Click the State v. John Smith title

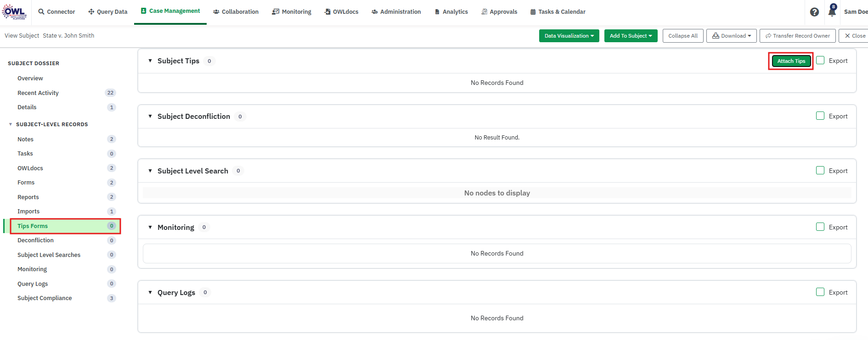(68, 36)
